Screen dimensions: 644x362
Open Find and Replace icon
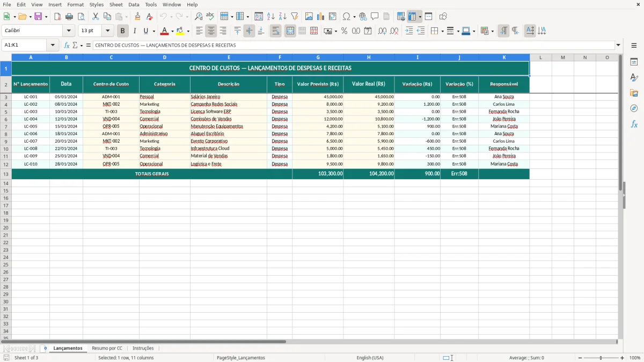coord(199,17)
